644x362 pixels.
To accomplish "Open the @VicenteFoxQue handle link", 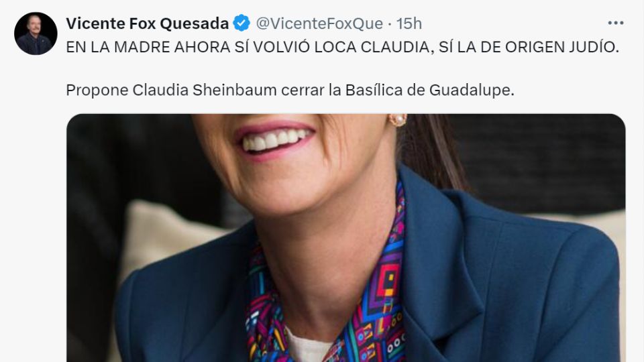I will click(319, 23).
